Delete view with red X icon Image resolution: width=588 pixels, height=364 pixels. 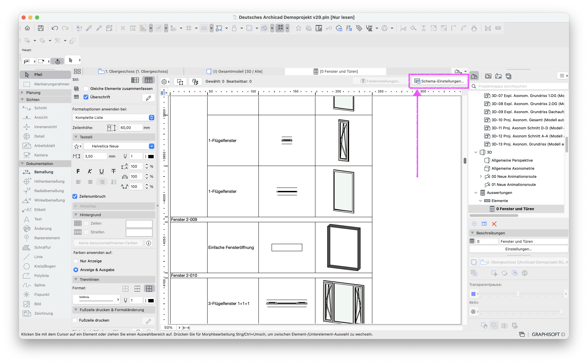494,224
